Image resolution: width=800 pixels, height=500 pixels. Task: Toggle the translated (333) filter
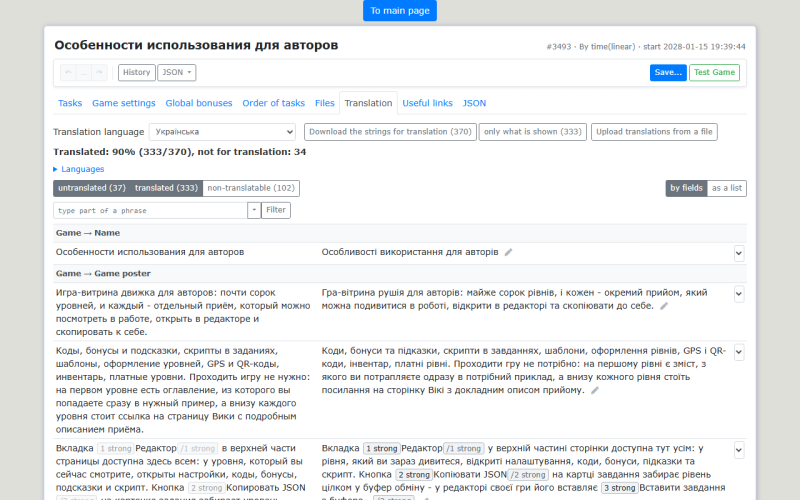(166, 188)
